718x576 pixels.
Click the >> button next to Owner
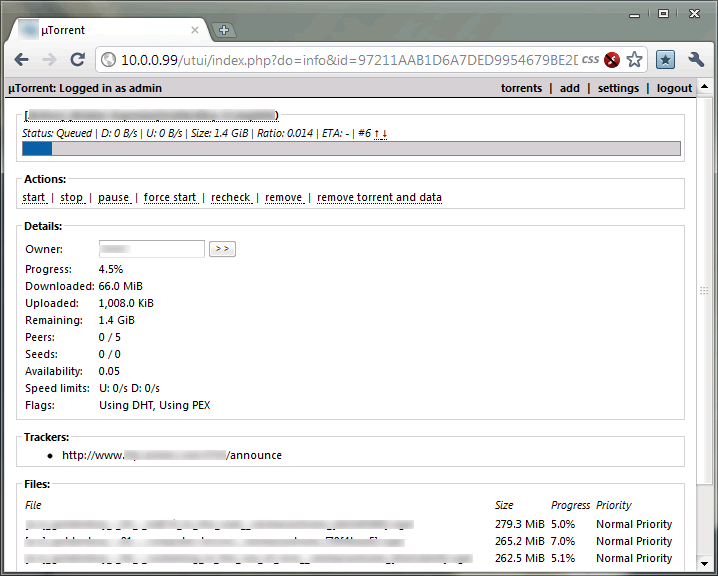[x=223, y=249]
